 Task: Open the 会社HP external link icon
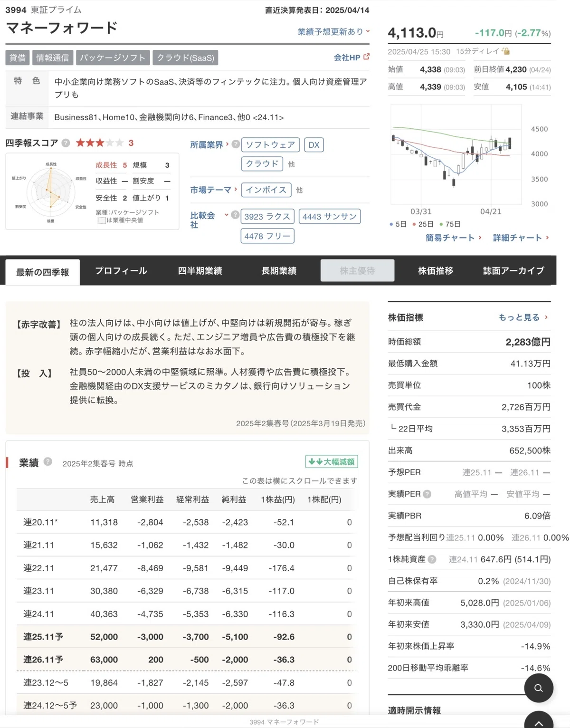tap(366, 57)
